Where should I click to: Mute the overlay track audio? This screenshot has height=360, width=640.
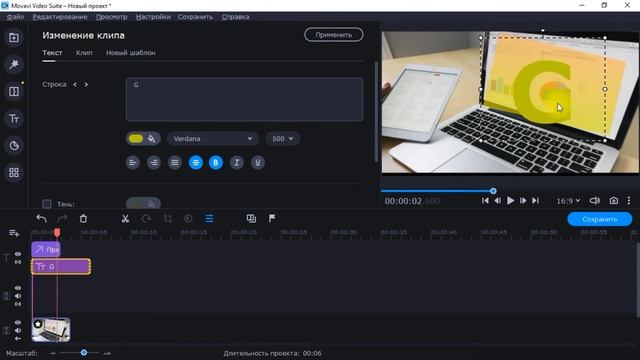(x=18, y=296)
